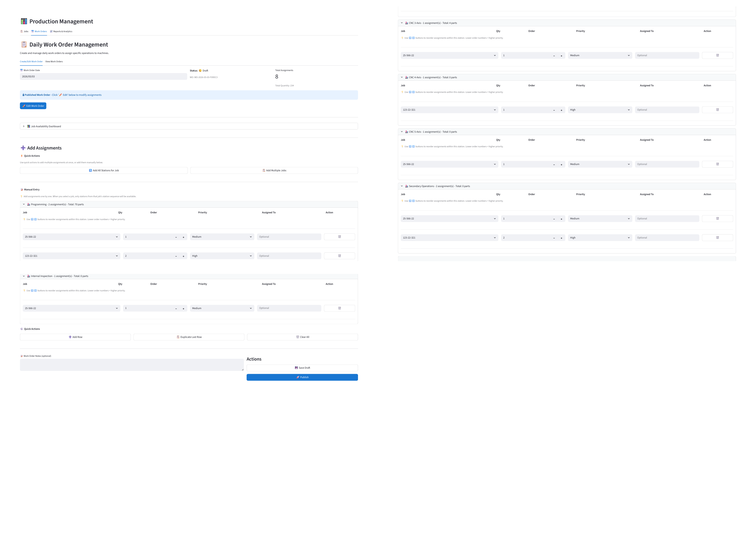Increase order for Programming 123-22-321 row
The height and width of the screenshot is (535, 756).
click(183, 256)
